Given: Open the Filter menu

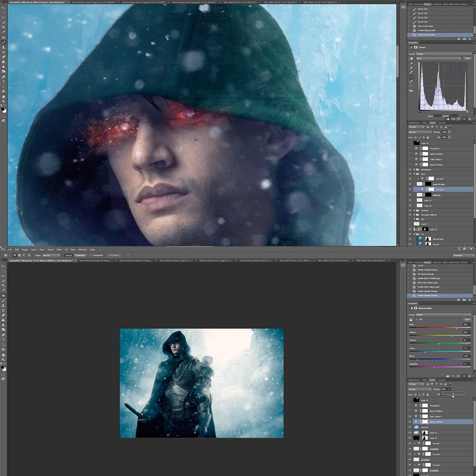Looking at the screenshot, I should 59,250.
